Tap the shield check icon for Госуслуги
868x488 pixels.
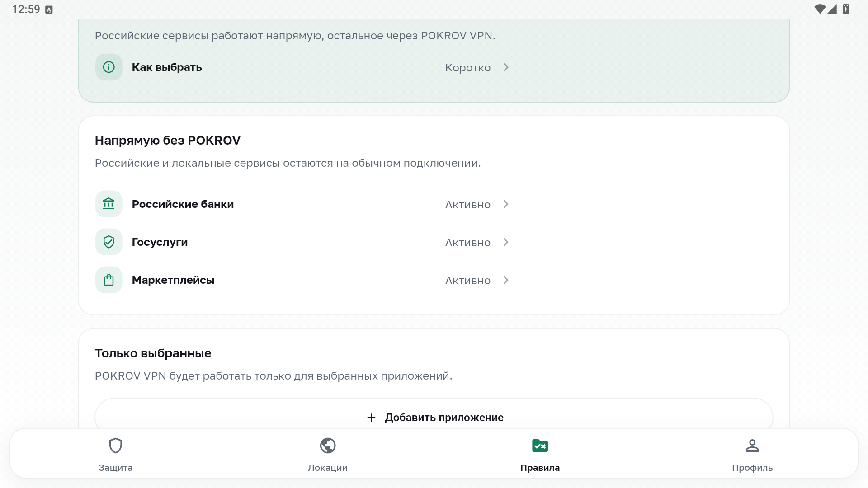click(x=108, y=242)
